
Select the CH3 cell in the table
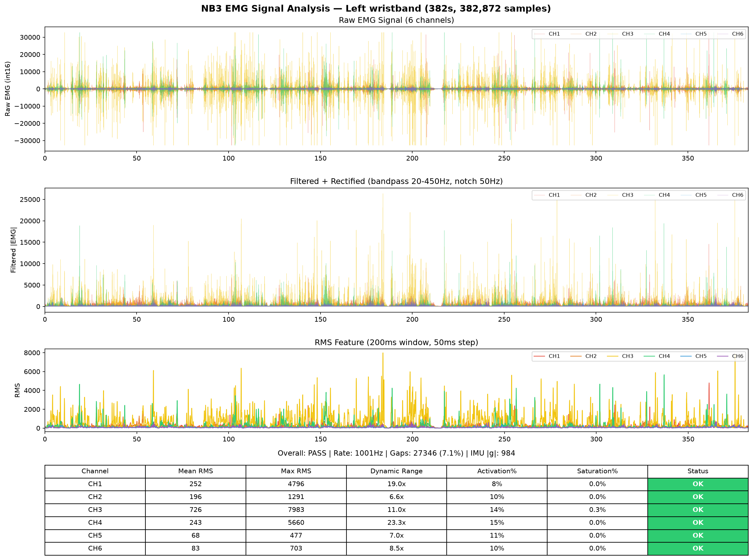95,510
